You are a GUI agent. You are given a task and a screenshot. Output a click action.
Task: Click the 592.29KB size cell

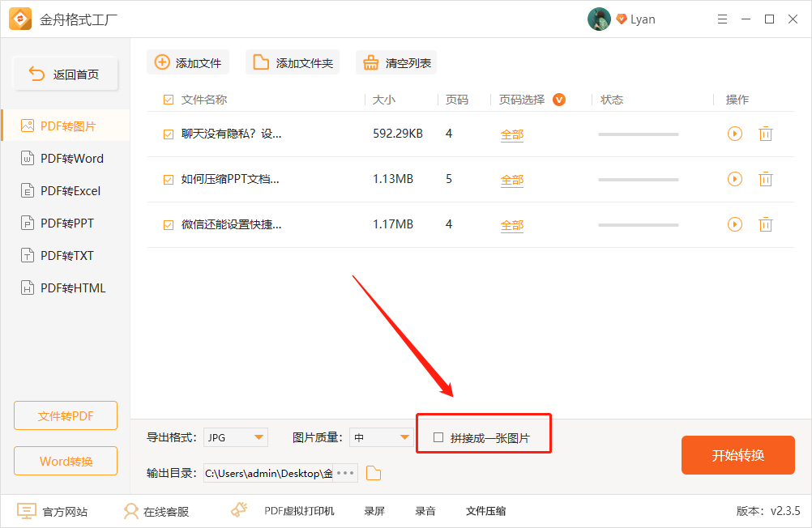(x=398, y=134)
